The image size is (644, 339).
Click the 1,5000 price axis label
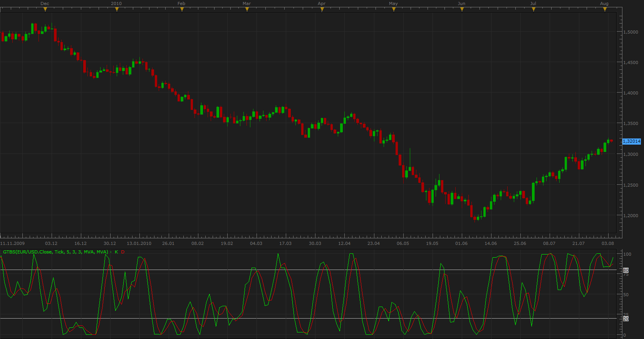[x=631, y=32]
